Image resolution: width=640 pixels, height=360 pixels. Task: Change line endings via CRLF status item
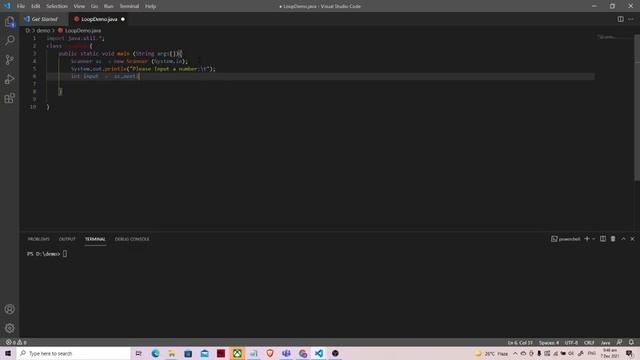point(589,342)
